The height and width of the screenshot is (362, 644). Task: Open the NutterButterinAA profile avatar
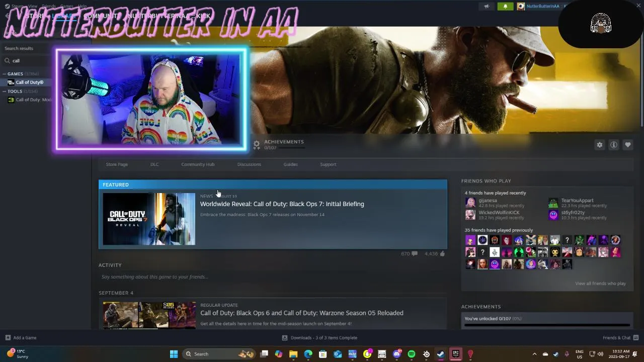point(521,7)
